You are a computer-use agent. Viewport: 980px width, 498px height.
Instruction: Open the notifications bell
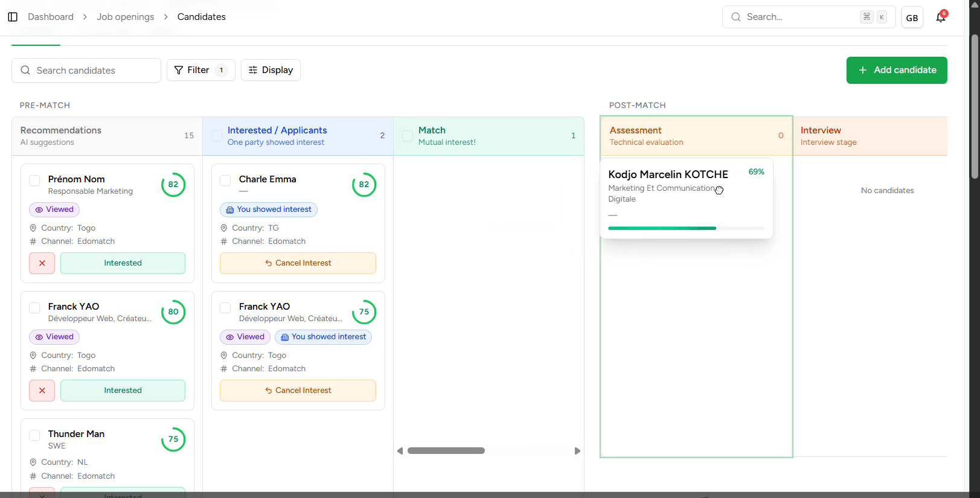[940, 18]
